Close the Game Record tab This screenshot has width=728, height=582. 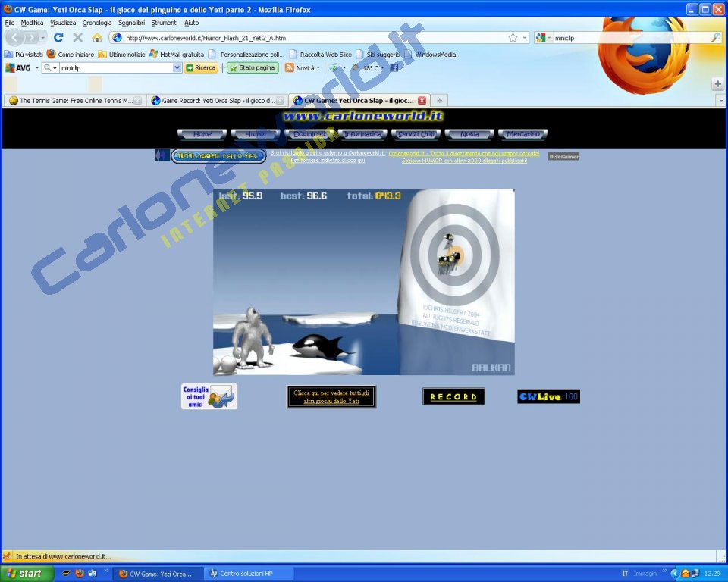tap(280, 100)
